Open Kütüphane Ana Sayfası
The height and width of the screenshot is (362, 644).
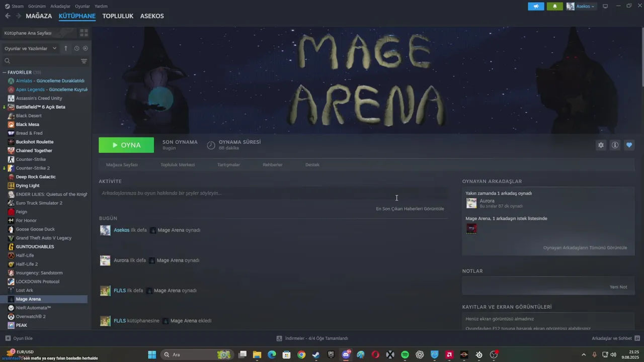(x=39, y=33)
